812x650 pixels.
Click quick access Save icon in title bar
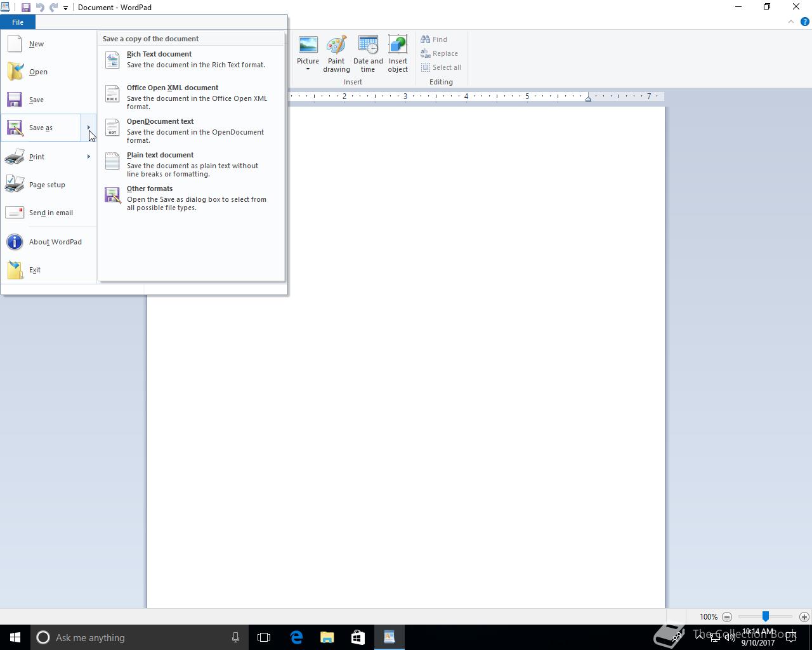click(26, 8)
